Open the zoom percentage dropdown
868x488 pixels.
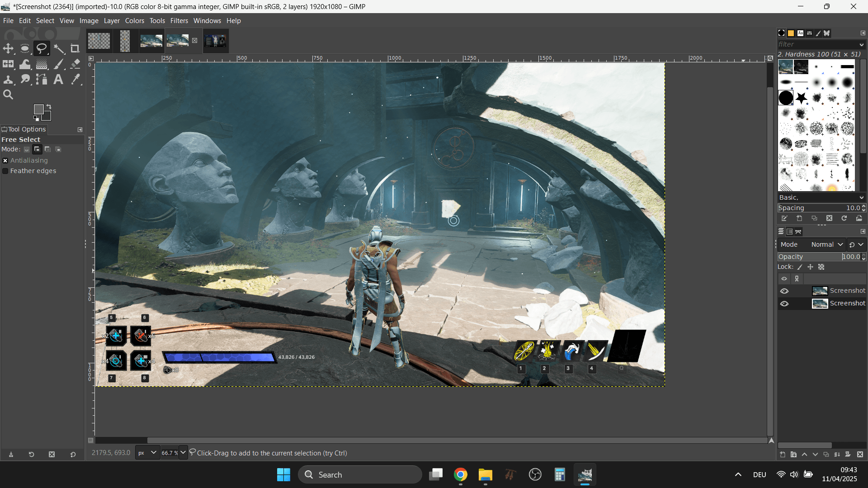click(x=183, y=452)
